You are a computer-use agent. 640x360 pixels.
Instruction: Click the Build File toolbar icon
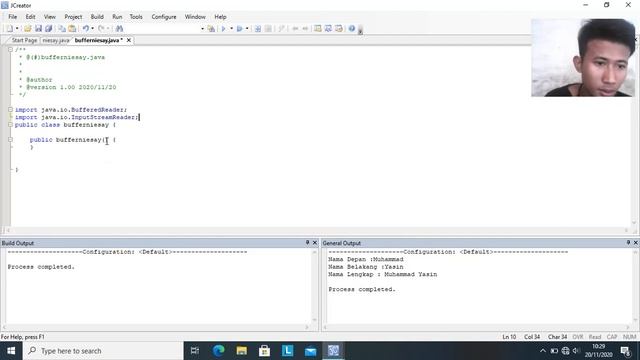click(x=211, y=29)
